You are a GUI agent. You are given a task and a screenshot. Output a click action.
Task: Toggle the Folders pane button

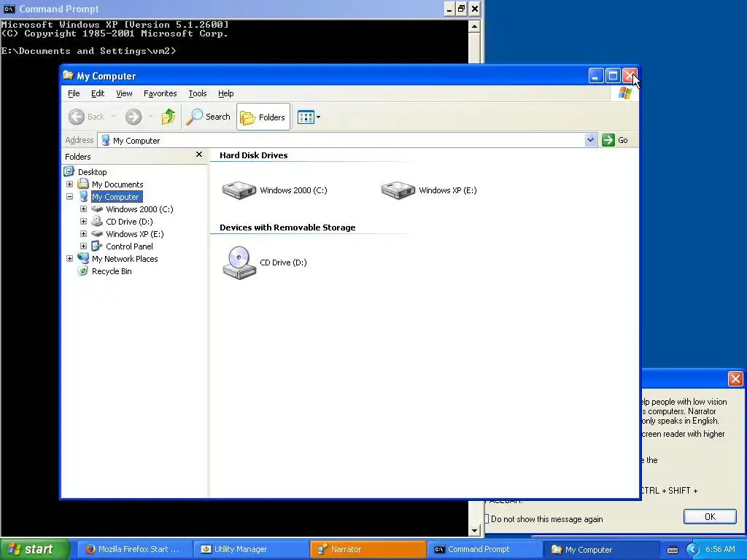tap(263, 117)
